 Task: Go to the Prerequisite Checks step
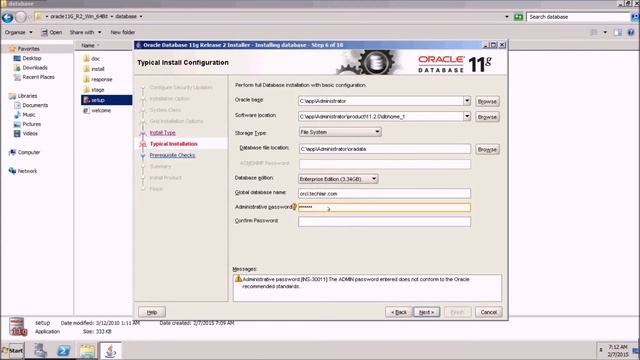(x=172, y=155)
